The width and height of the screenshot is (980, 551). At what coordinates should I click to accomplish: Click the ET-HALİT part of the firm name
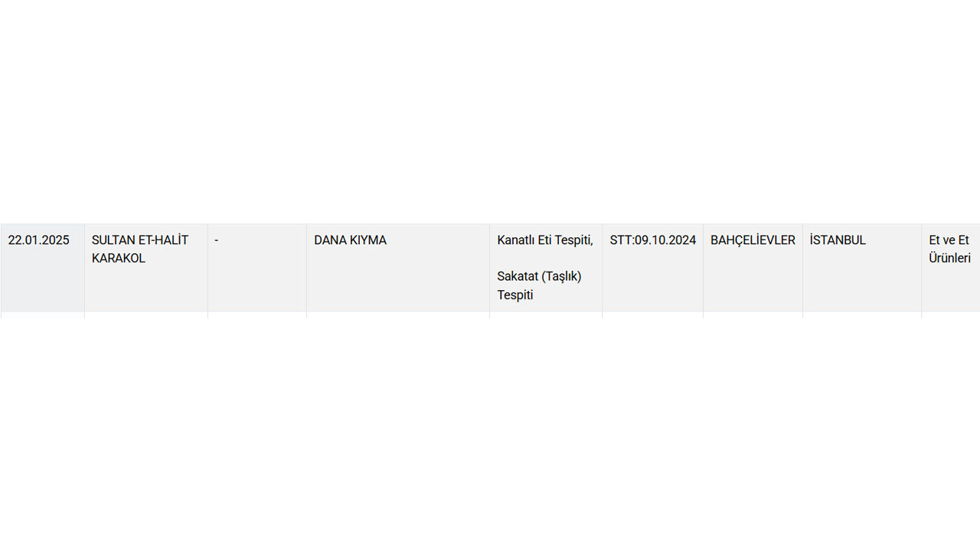163,240
